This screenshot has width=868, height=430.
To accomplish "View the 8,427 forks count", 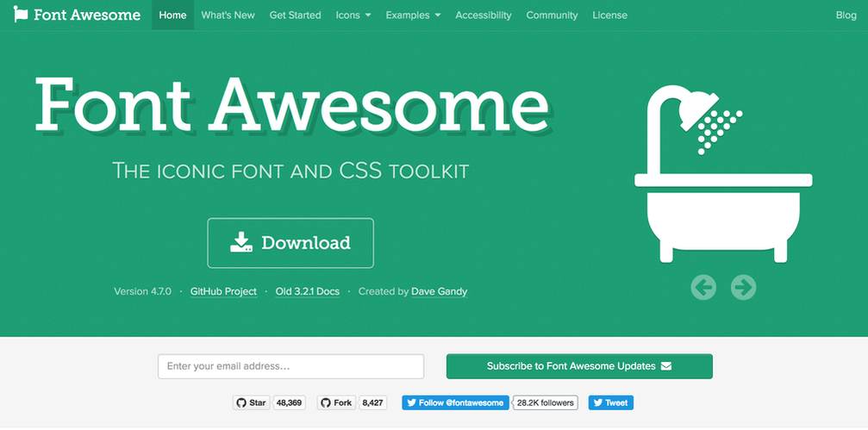I will [x=372, y=403].
